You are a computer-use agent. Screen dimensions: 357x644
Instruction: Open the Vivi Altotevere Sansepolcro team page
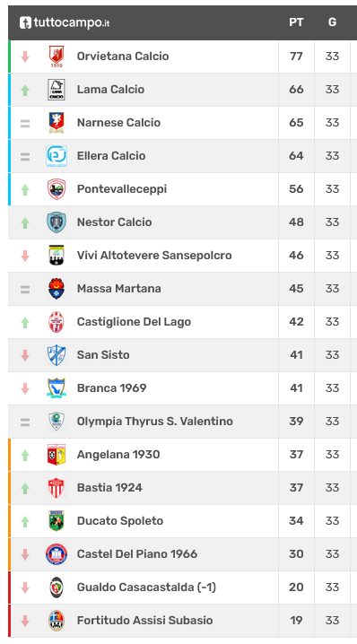[x=154, y=256]
